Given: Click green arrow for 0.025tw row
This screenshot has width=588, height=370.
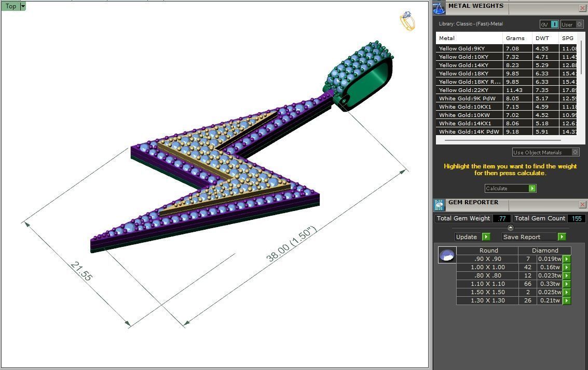Looking at the screenshot, I should point(567,292).
